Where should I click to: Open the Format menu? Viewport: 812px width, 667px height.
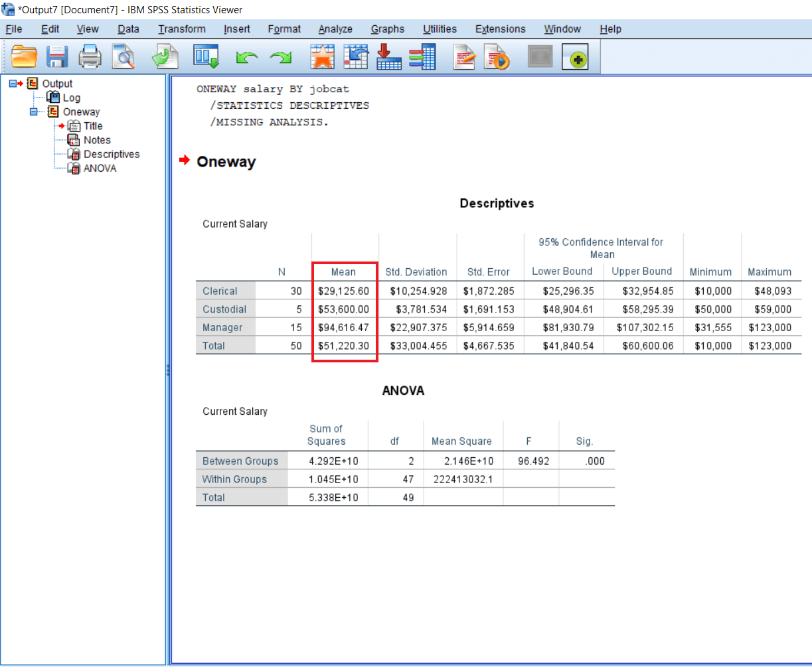pos(284,29)
